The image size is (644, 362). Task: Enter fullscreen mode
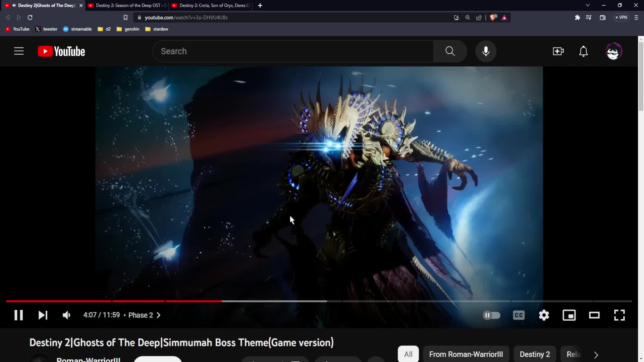(620, 315)
